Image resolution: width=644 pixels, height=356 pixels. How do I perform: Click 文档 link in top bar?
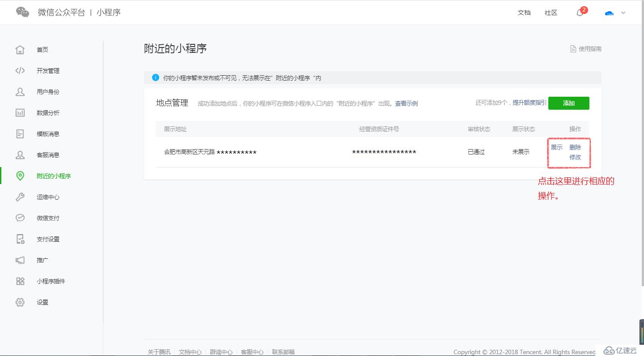click(524, 13)
